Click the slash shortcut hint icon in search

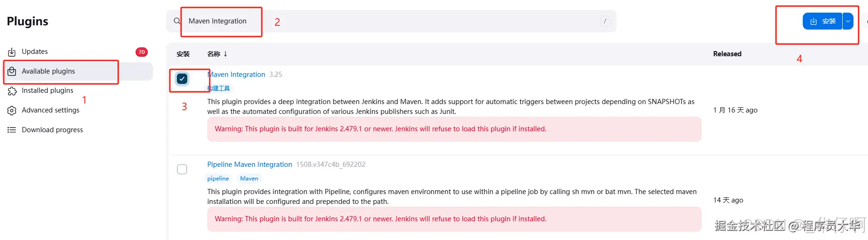click(605, 21)
